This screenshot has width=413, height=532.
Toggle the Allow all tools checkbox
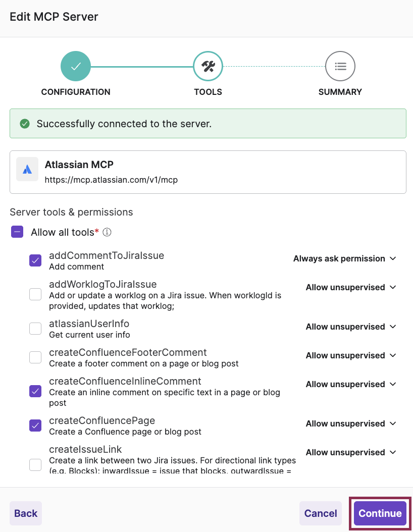click(x=16, y=232)
